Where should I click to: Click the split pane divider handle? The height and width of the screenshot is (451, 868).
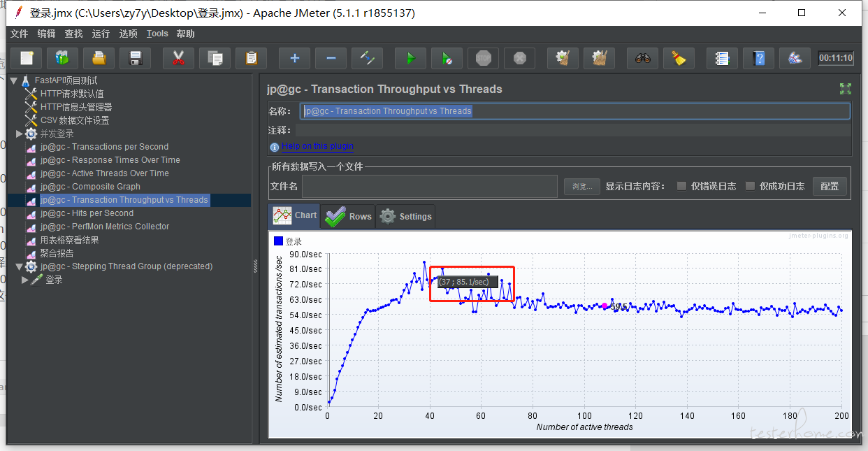[x=255, y=265]
